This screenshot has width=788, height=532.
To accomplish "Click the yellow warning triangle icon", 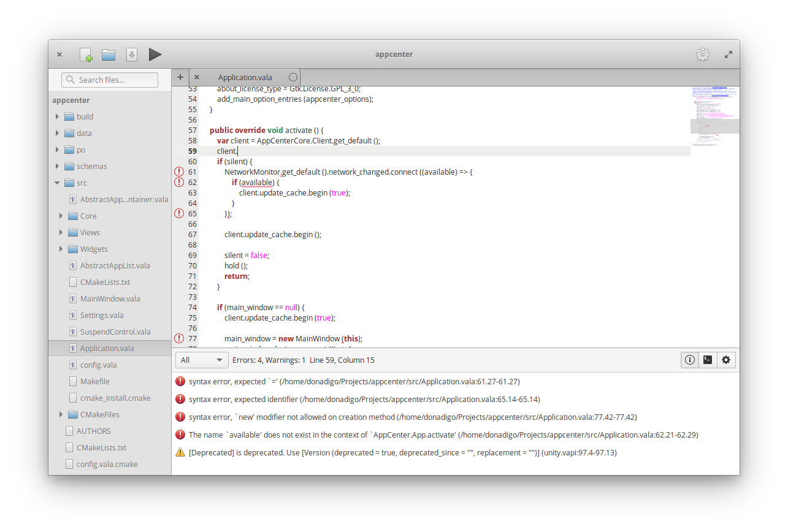I will 180,452.
